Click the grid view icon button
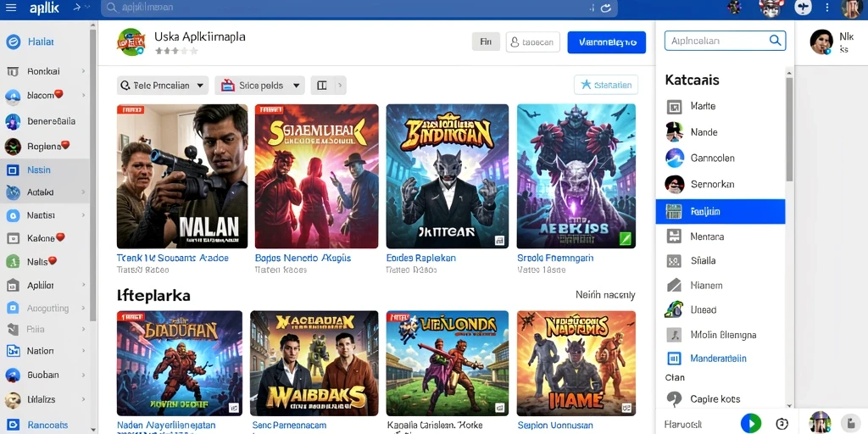This screenshot has width=868, height=434. (x=321, y=86)
